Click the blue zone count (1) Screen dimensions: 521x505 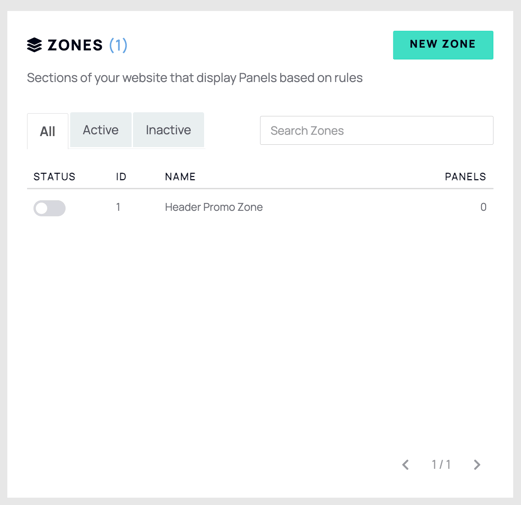pyautogui.click(x=118, y=45)
